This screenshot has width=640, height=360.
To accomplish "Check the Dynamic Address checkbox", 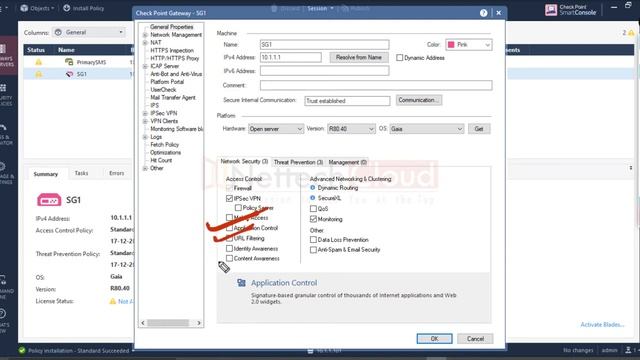I will 400,58.
